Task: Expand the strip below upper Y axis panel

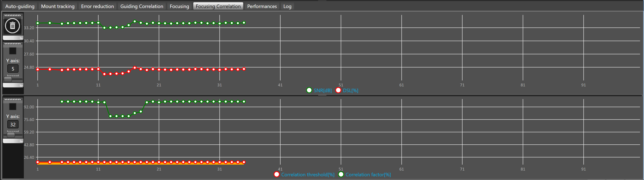Action: tap(13, 85)
